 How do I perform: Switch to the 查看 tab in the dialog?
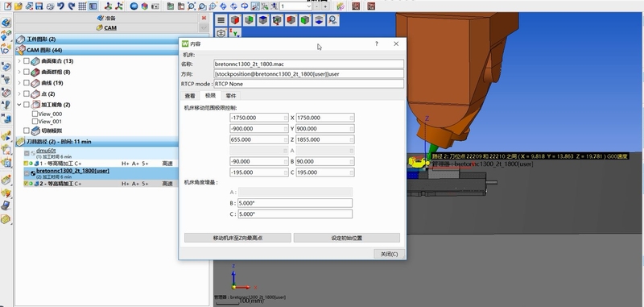(x=190, y=95)
